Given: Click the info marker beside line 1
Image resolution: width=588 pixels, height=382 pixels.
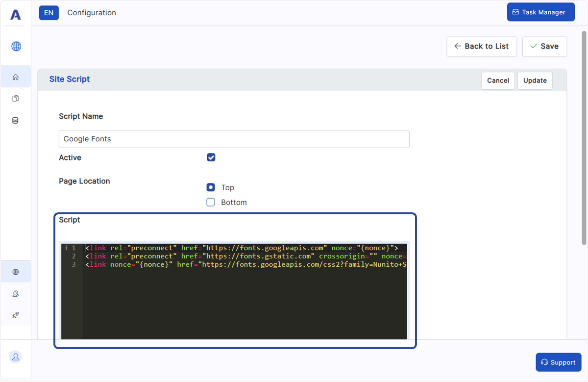Looking at the screenshot, I should tap(66, 248).
